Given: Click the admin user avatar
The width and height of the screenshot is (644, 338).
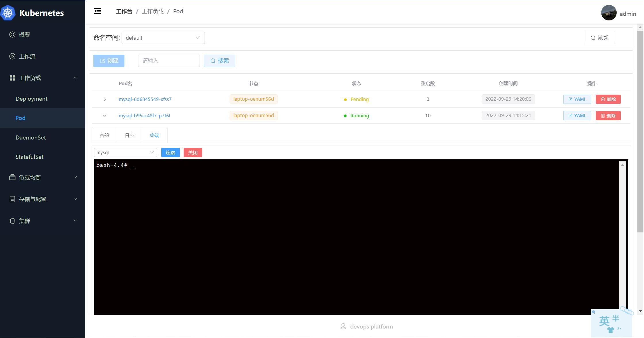Looking at the screenshot, I should point(609,13).
